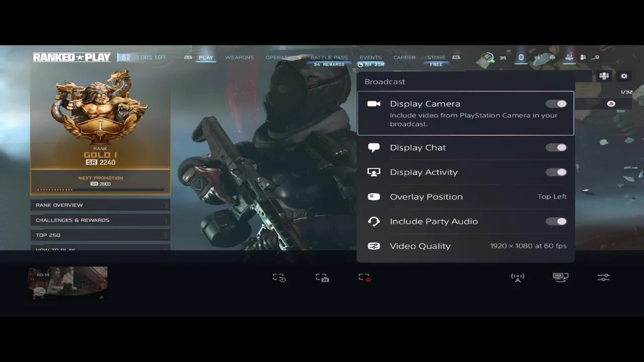644x362 pixels.
Task: Open the recent capture thumbnail at 00:14
Action: pyautogui.click(x=68, y=283)
